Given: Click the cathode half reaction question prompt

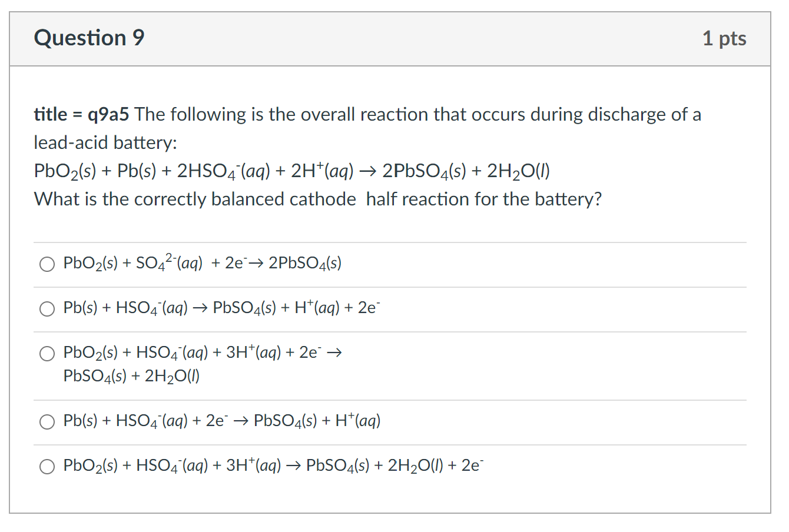Looking at the screenshot, I should coord(317,199).
